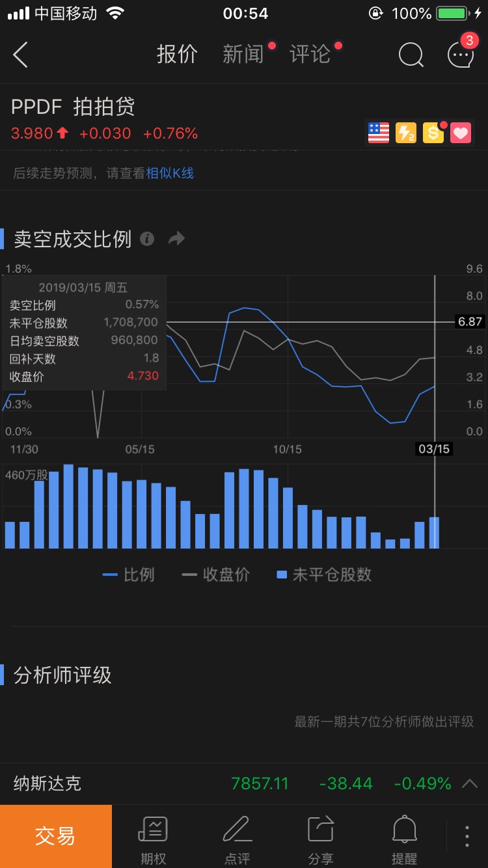This screenshot has width=488, height=868.
Task: Tap the +0.76% change value
Action: point(170,133)
